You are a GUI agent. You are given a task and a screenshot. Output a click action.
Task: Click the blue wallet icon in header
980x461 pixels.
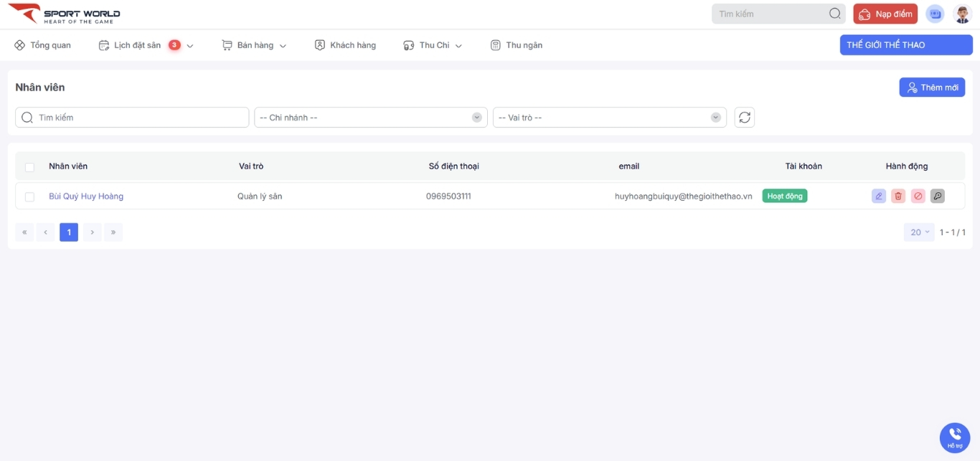(934, 14)
